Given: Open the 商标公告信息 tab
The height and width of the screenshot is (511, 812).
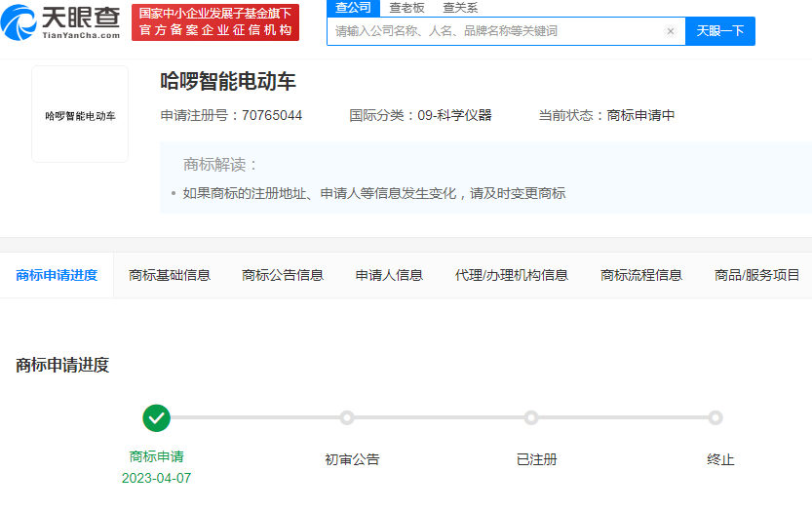Looking at the screenshot, I should [x=283, y=275].
